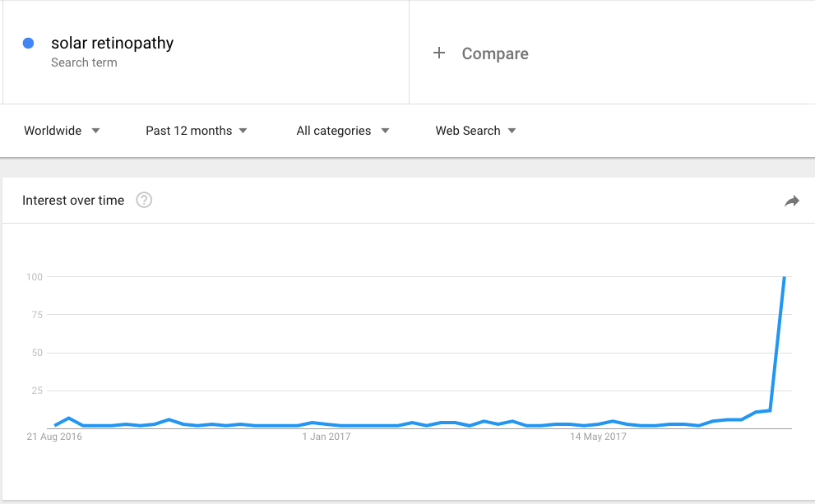Expand the Worldwide region dropdown arrow

[x=95, y=131]
